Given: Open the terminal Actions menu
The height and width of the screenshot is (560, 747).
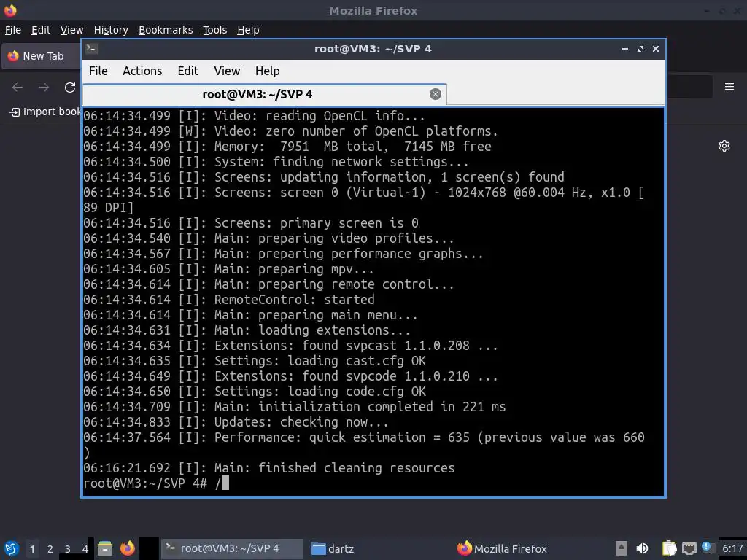Looking at the screenshot, I should click(x=142, y=71).
